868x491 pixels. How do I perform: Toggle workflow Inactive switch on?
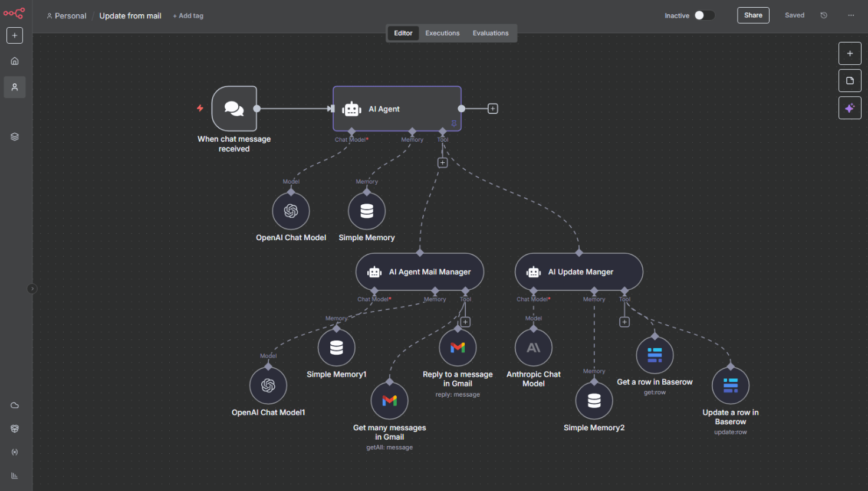coord(704,15)
